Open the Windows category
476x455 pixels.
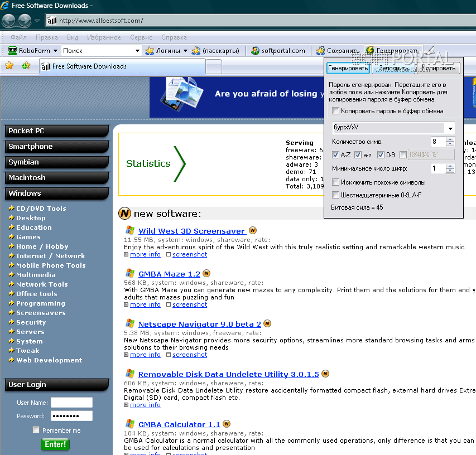point(57,193)
